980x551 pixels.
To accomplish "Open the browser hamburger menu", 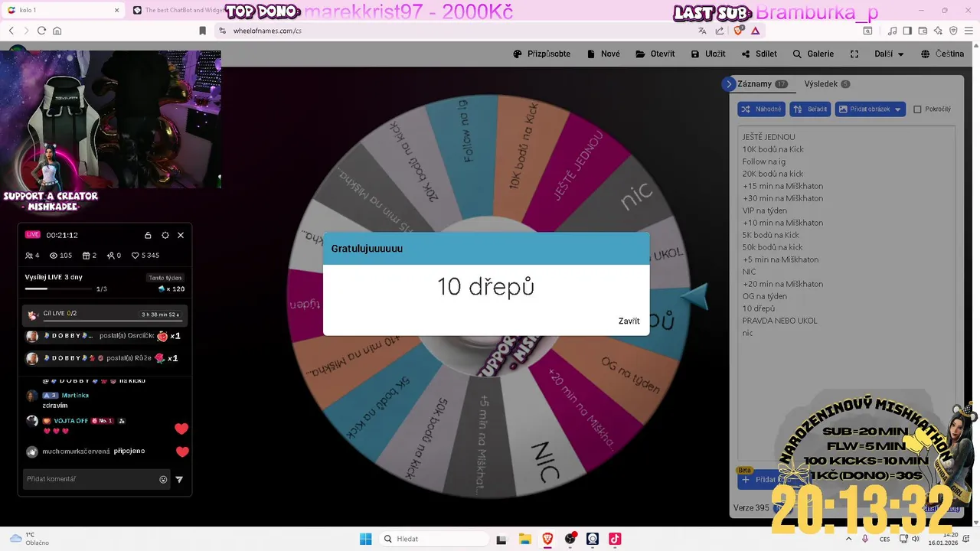I will [x=969, y=31].
